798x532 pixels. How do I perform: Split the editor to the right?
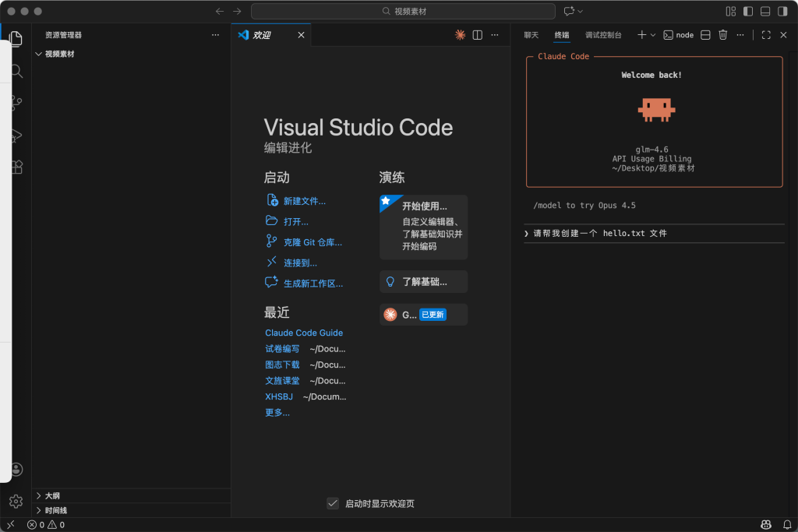[478, 35]
